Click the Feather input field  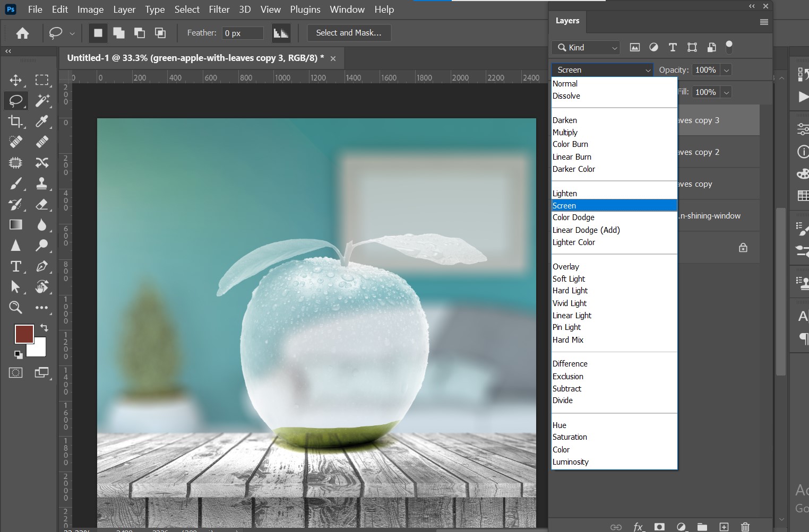click(x=242, y=33)
